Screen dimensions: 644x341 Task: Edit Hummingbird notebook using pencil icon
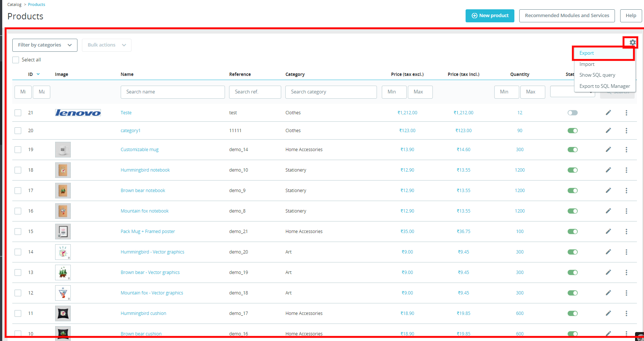click(x=608, y=170)
